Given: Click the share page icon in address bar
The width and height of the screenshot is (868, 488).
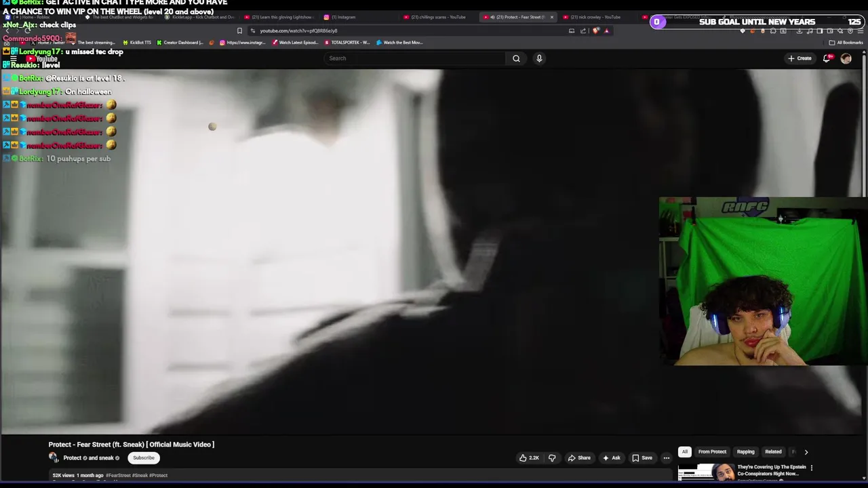Looking at the screenshot, I should tap(583, 30).
